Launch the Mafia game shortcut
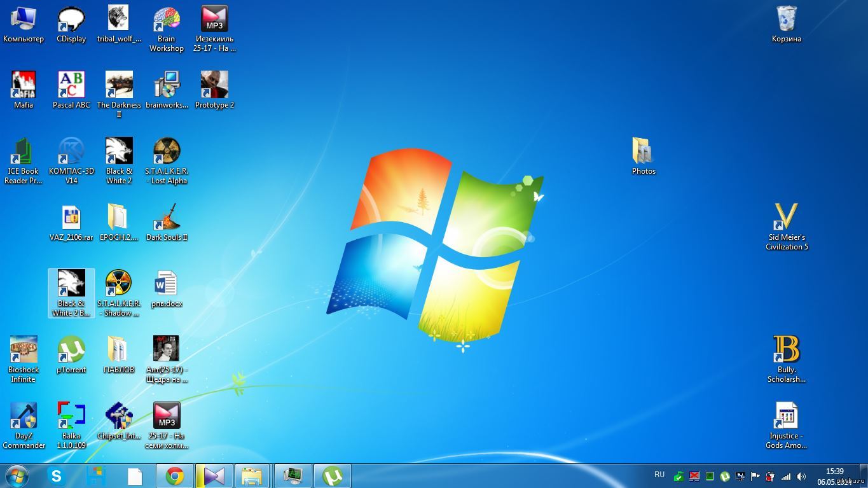 click(x=24, y=91)
